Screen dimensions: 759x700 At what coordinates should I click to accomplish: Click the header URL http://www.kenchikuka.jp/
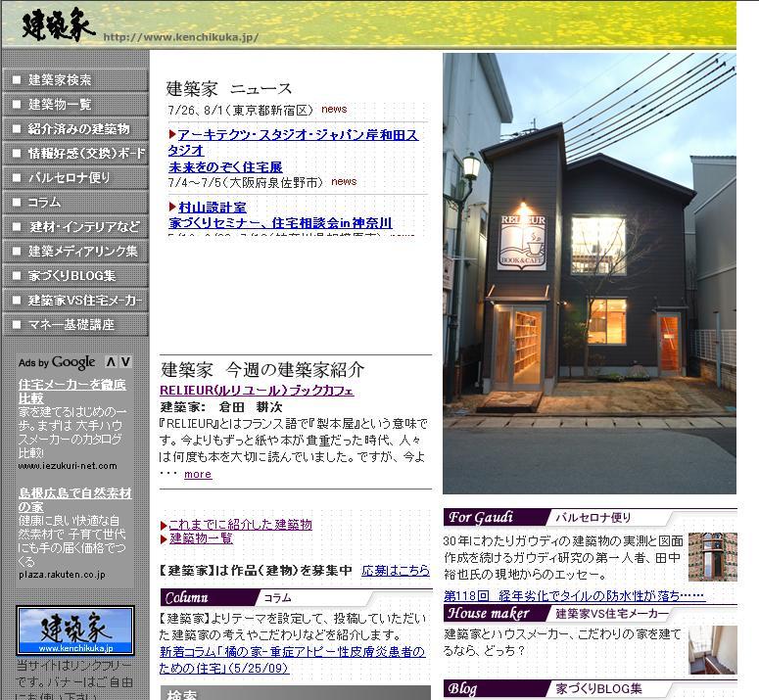[x=180, y=37]
